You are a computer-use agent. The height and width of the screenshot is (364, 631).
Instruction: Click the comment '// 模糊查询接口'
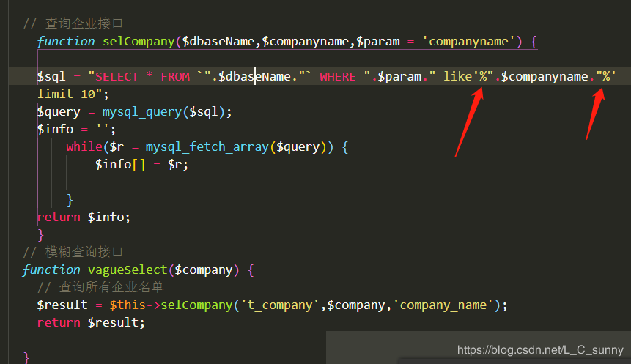click(x=73, y=252)
